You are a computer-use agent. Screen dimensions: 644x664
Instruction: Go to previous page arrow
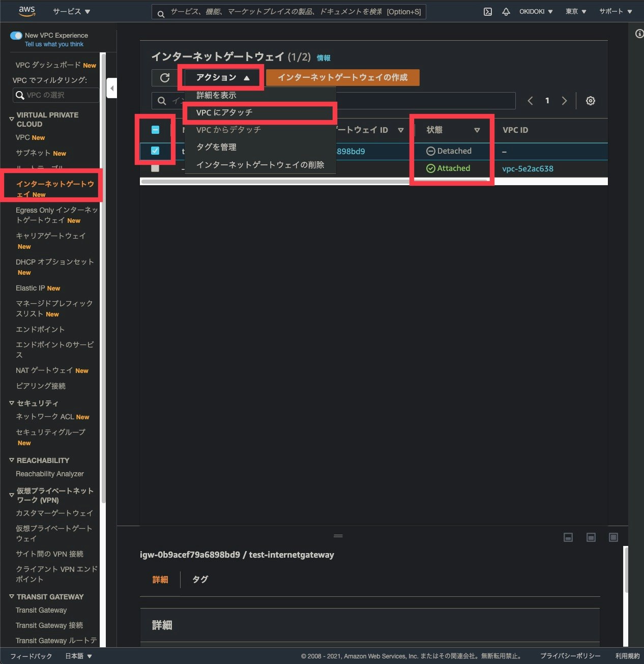(530, 101)
